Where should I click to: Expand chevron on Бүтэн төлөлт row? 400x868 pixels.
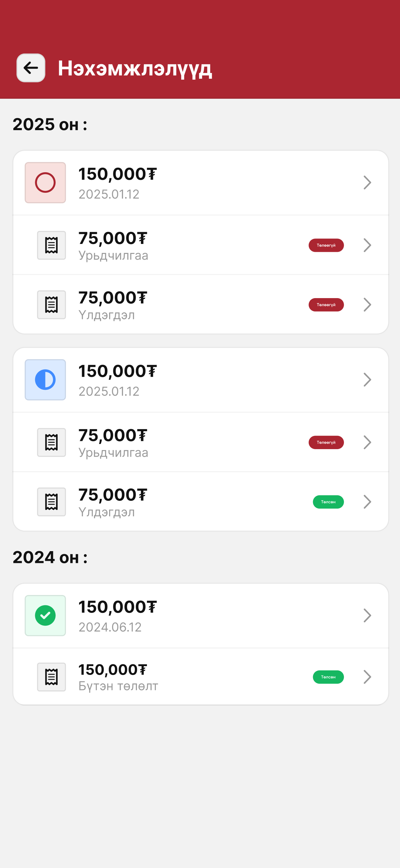(x=367, y=677)
